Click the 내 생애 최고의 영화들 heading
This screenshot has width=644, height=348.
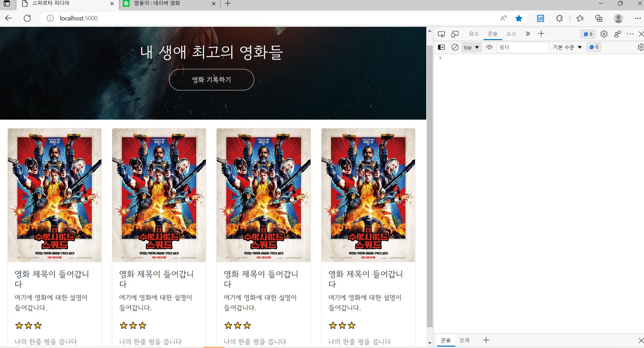212,52
